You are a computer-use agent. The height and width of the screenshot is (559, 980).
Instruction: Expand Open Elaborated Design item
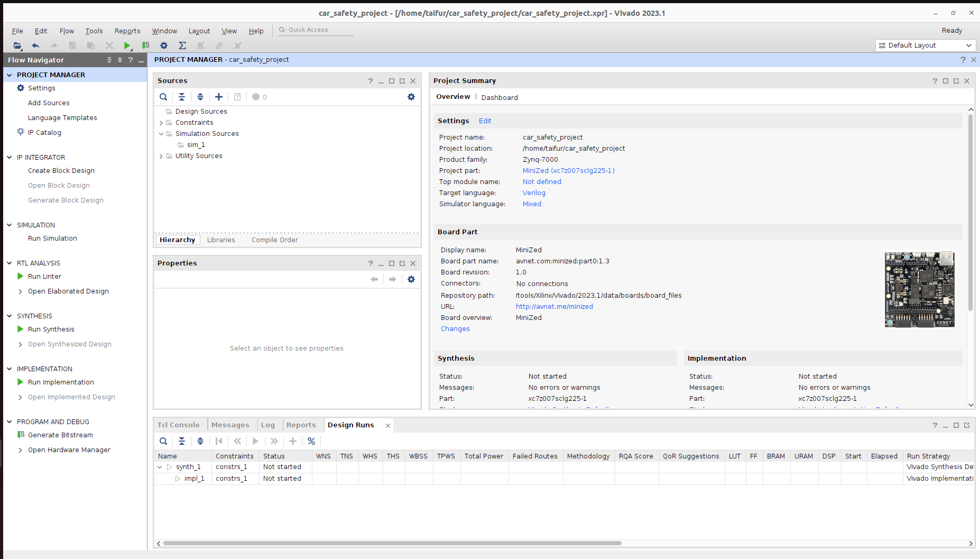coord(20,291)
